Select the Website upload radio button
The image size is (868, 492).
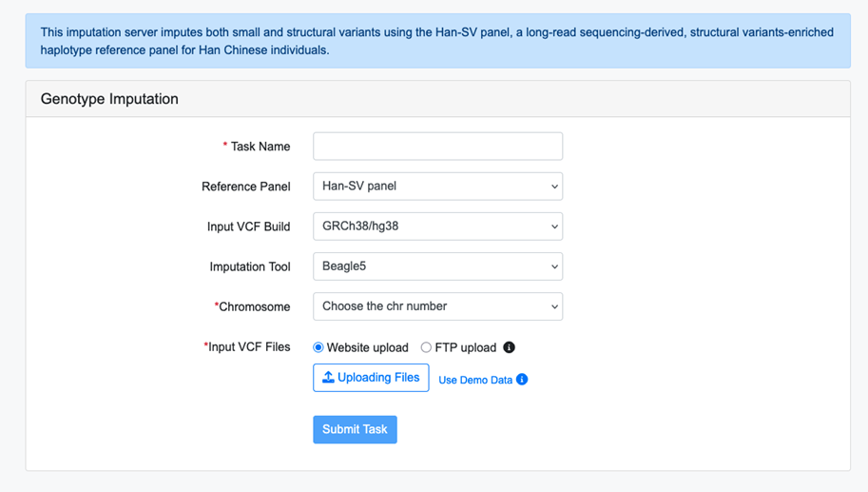pos(318,347)
